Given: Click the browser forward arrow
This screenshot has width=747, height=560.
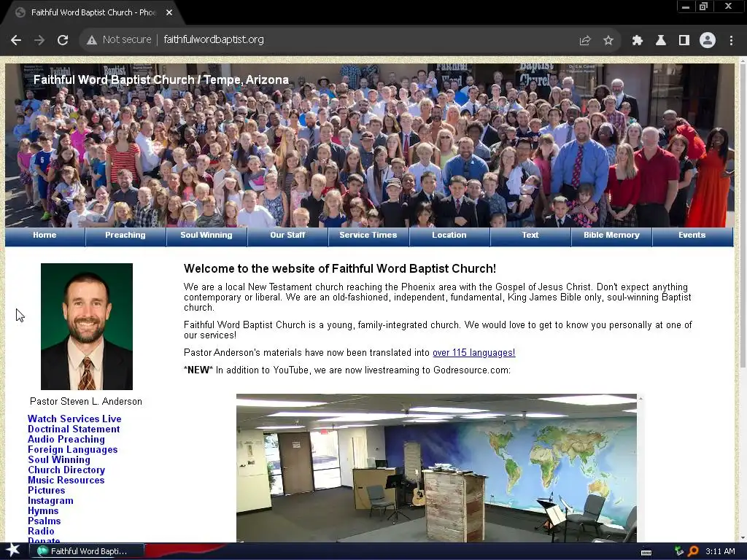Looking at the screenshot, I should click(x=39, y=40).
